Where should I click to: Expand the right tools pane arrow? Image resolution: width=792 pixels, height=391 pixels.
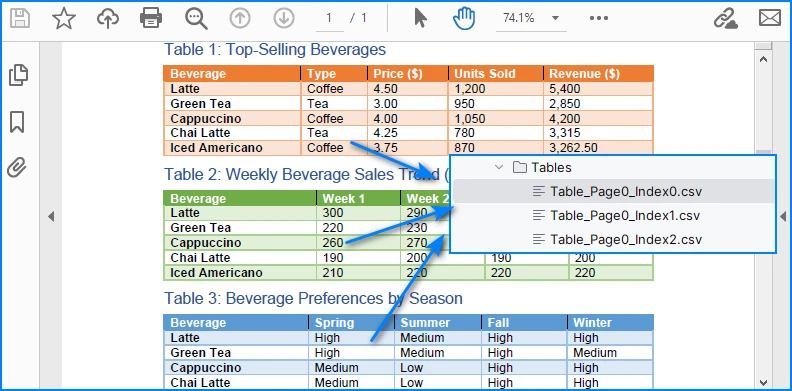783,217
